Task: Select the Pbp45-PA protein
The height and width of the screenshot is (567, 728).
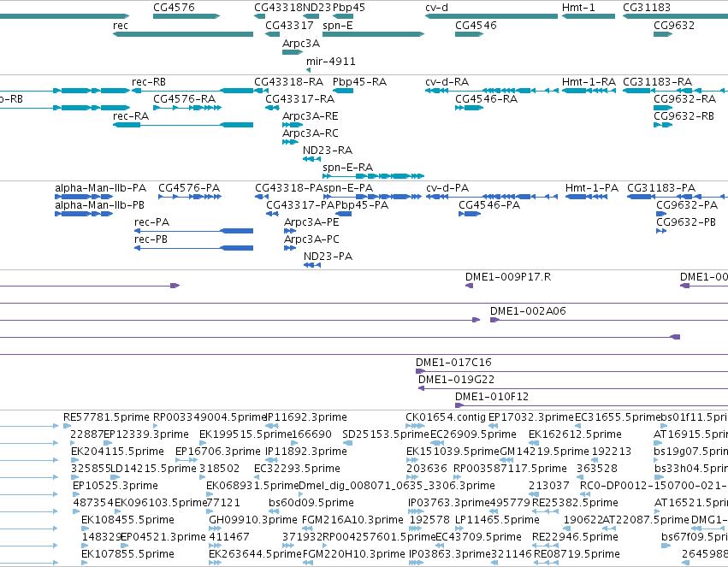Action: coord(343,214)
